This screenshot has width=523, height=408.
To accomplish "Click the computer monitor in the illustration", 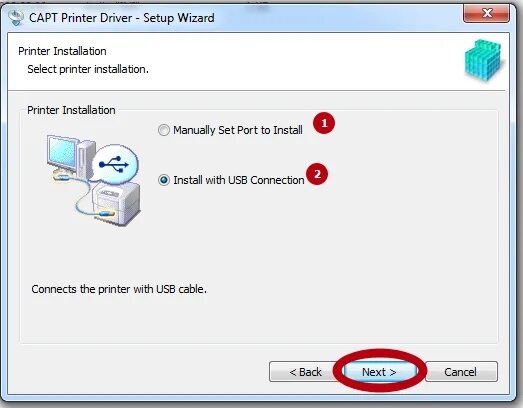I will tap(62, 154).
